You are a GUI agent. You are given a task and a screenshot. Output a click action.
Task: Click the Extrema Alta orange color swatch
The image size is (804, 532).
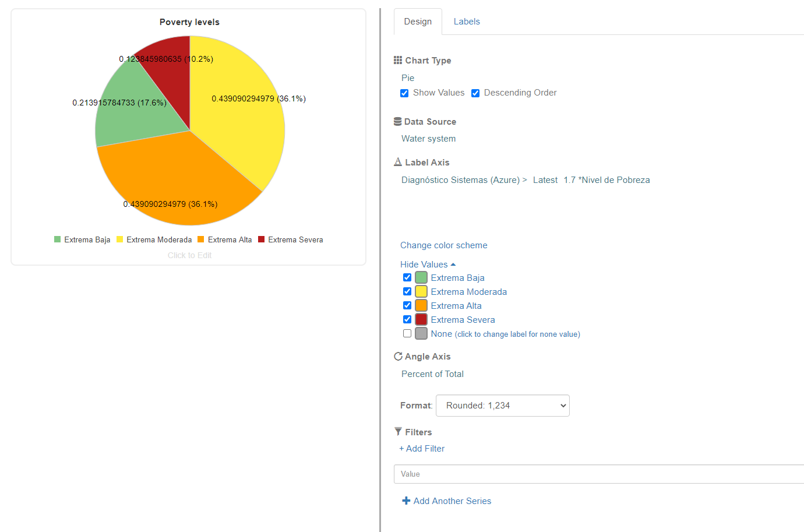[421, 305]
